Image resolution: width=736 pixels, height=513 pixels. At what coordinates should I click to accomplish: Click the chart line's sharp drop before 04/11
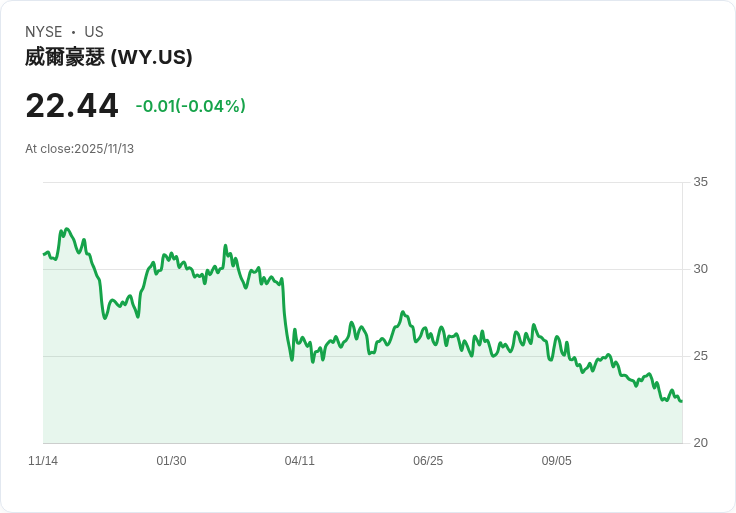pyautogui.click(x=285, y=320)
